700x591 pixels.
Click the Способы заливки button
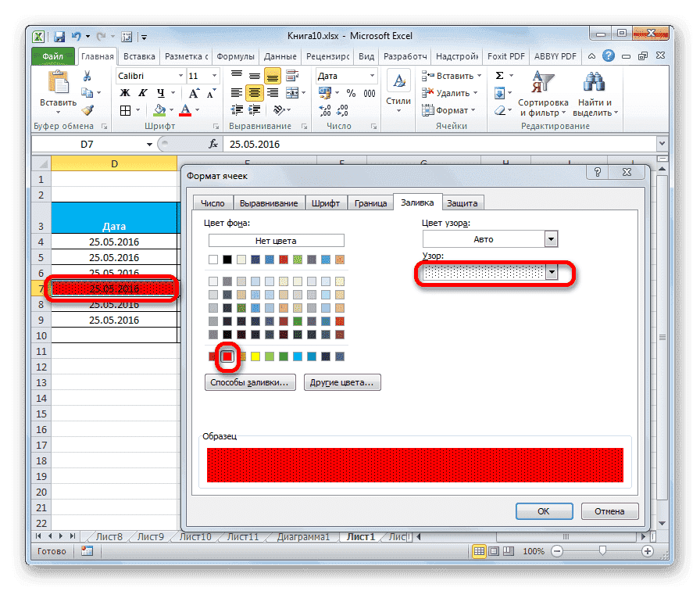[249, 382]
